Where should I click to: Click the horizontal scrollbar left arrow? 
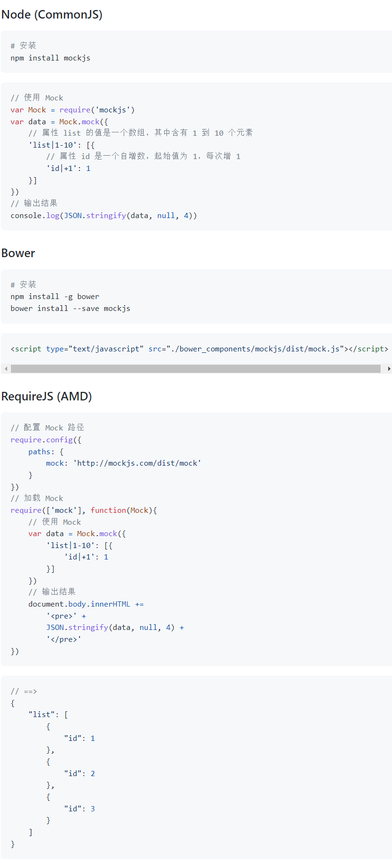[6, 369]
